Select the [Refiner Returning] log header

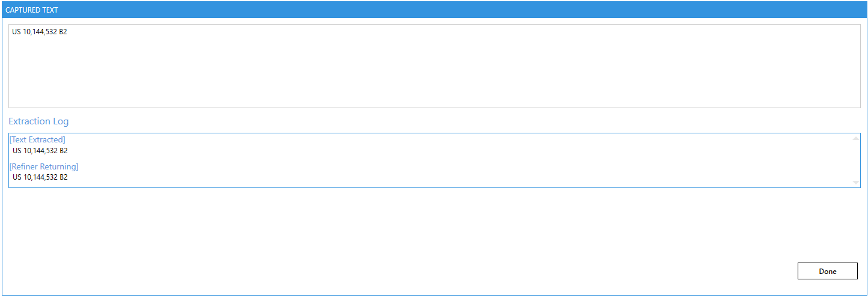point(44,166)
